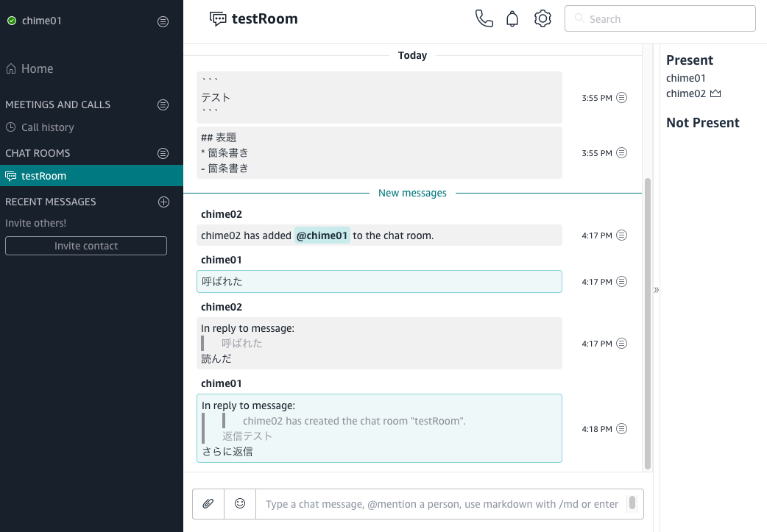Go to Home in the sidebar

pyautogui.click(x=30, y=68)
